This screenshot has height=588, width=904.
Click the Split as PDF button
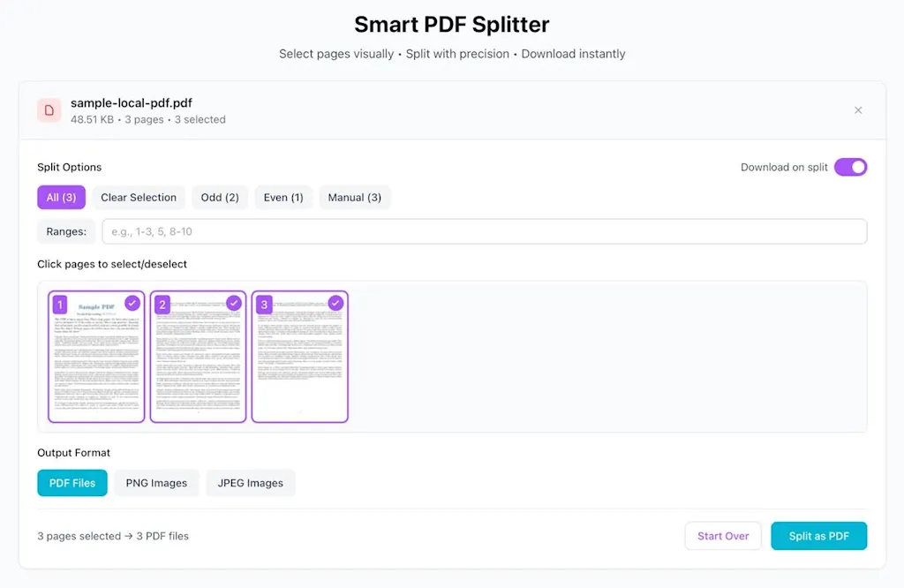818,536
